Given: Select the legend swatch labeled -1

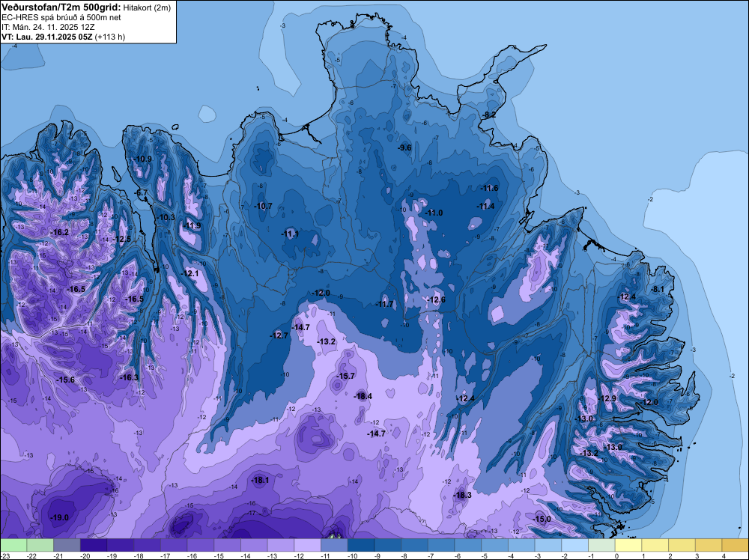Looking at the screenshot, I should click(602, 545).
